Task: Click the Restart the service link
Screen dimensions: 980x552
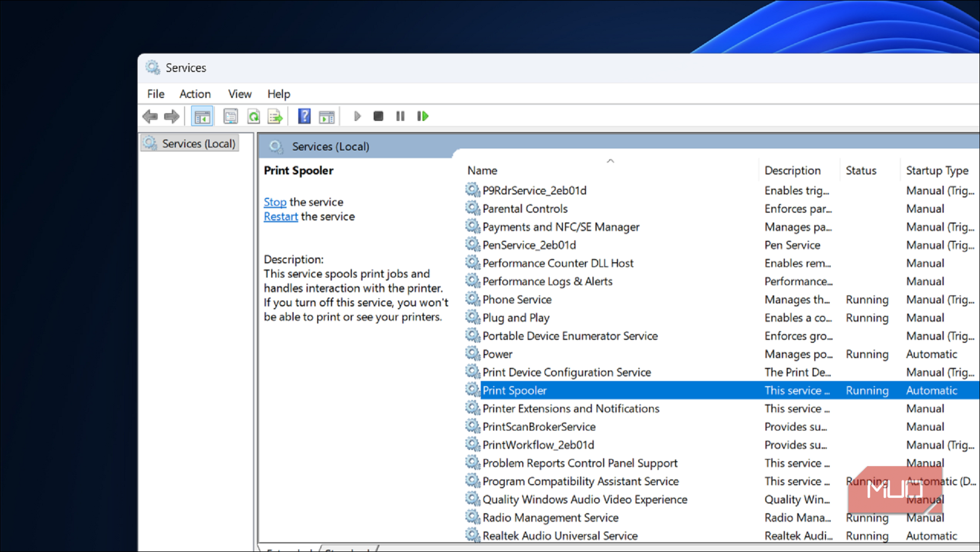Action: [x=280, y=216]
